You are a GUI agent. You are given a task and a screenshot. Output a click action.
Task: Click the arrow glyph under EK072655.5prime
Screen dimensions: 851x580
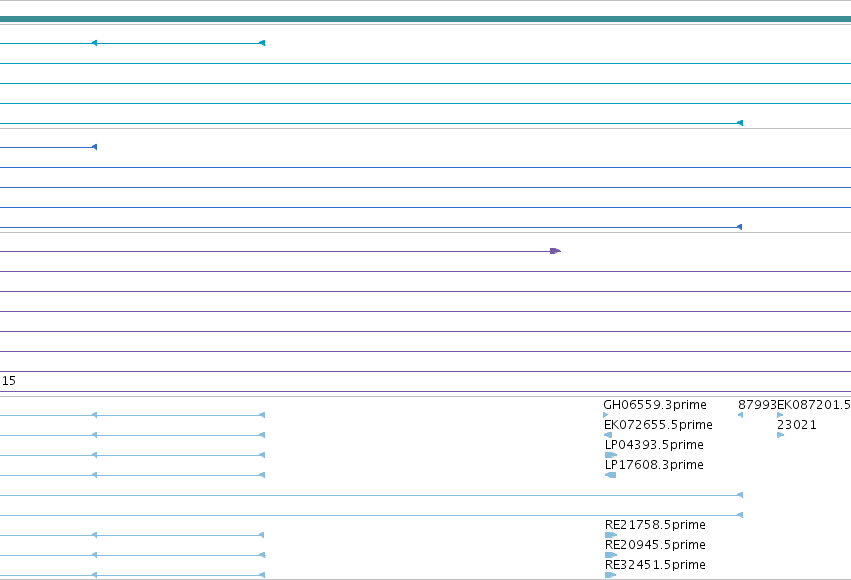click(608, 435)
